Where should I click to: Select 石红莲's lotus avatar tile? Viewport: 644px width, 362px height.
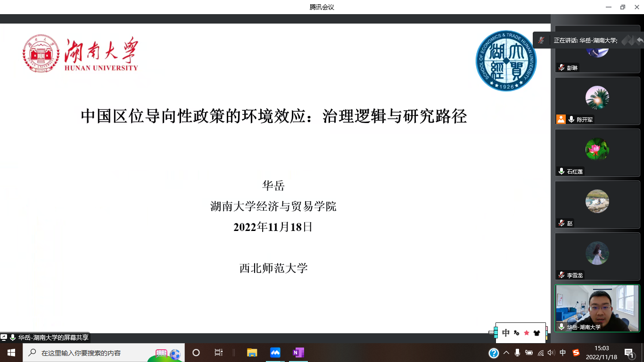coord(597,150)
